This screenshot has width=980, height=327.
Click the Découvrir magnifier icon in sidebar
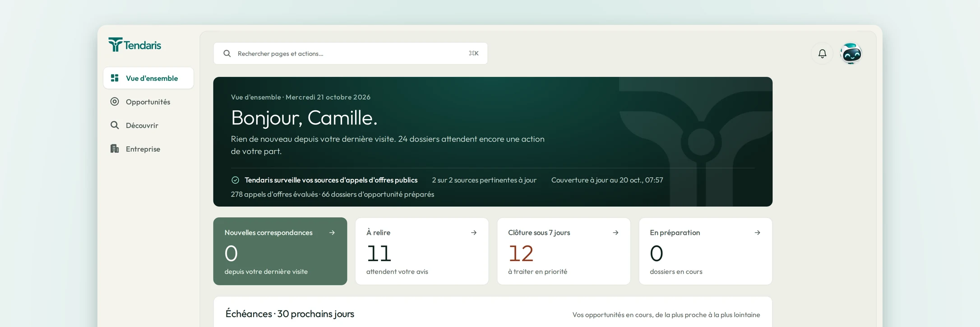tap(115, 125)
